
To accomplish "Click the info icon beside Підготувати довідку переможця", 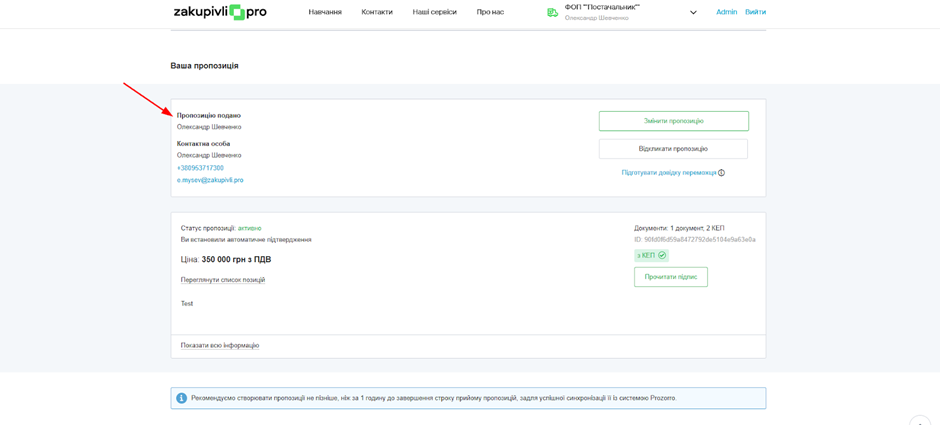I will tap(722, 173).
